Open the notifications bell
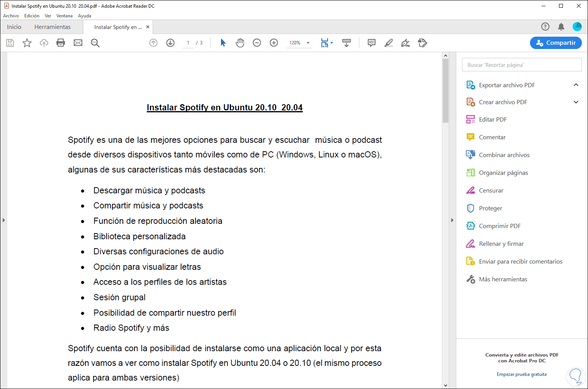This screenshot has height=389, width=588. coord(561,27)
